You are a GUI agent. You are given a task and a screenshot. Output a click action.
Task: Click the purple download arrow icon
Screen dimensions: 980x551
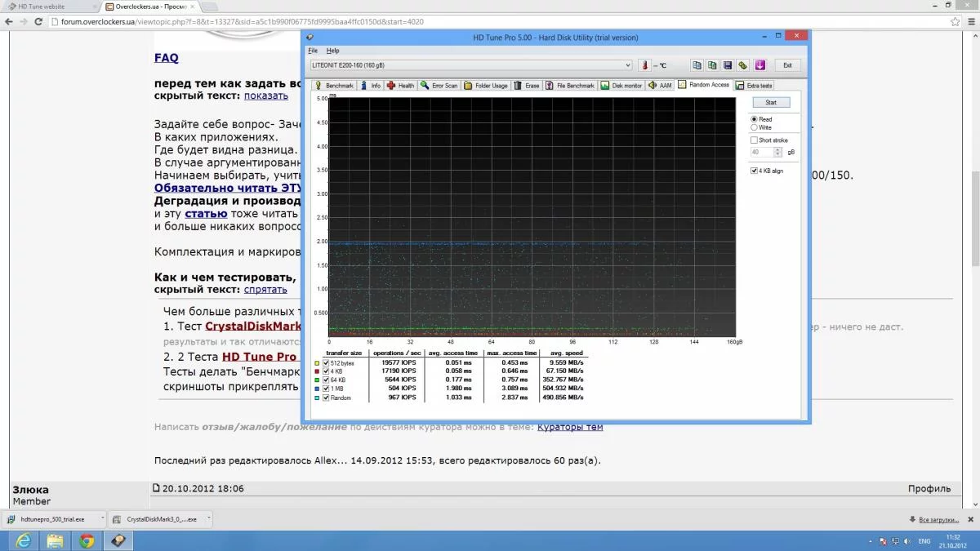759,65
